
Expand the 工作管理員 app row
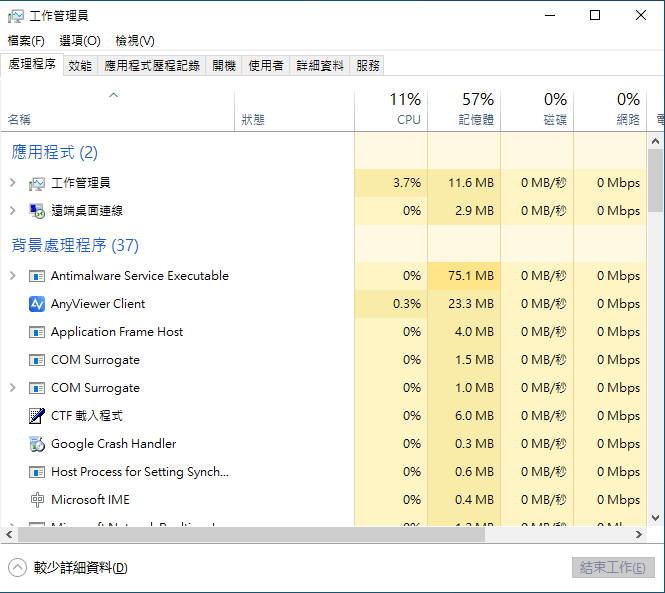[13, 183]
